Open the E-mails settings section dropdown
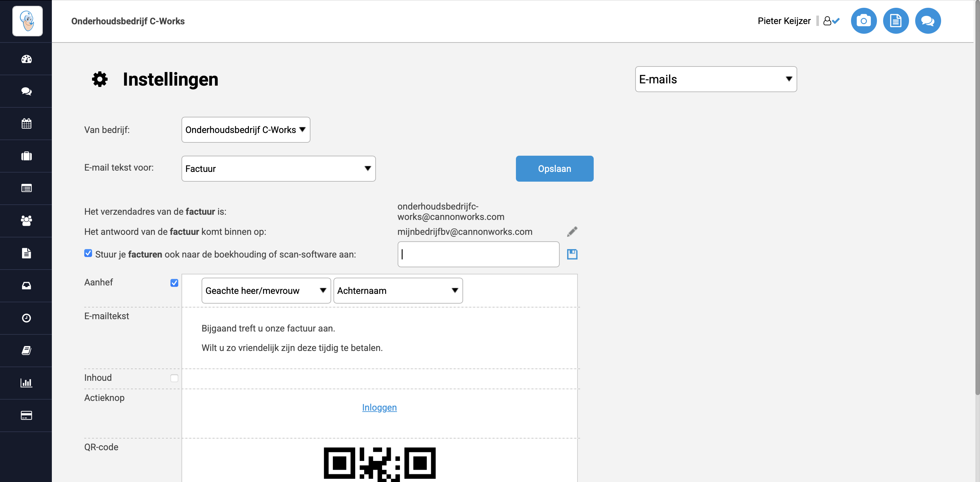The height and width of the screenshot is (482, 980). (716, 79)
